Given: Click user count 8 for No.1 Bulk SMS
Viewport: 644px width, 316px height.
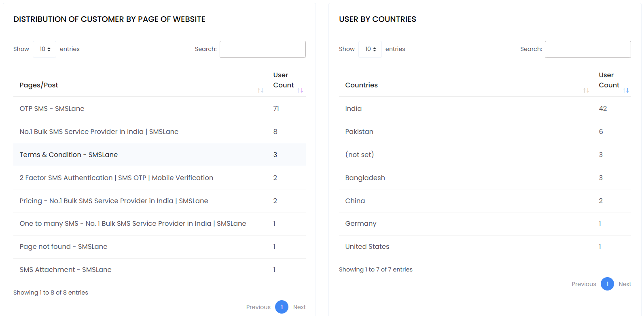Looking at the screenshot, I should point(275,131).
